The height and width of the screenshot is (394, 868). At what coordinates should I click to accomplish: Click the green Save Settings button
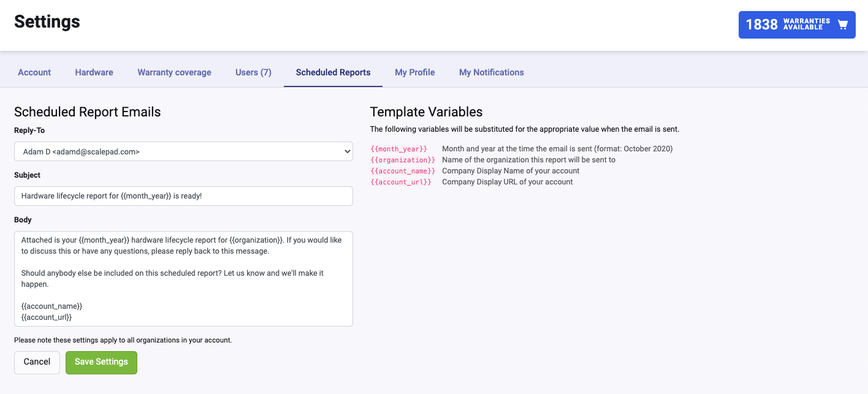pos(101,362)
